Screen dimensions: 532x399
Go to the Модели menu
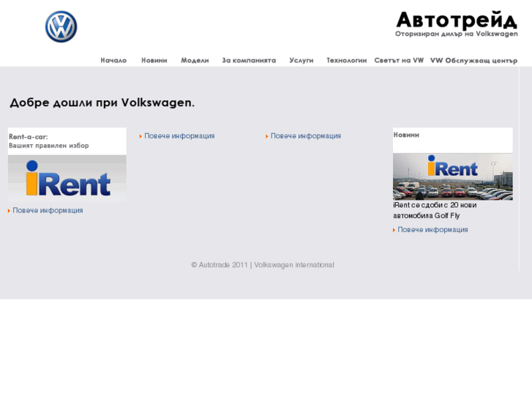(x=195, y=61)
